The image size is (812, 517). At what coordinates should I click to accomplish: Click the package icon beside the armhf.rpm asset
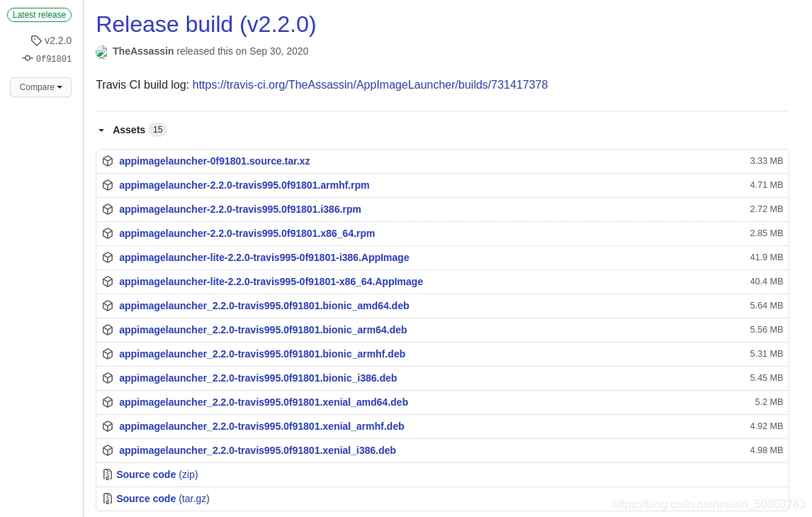[108, 185]
